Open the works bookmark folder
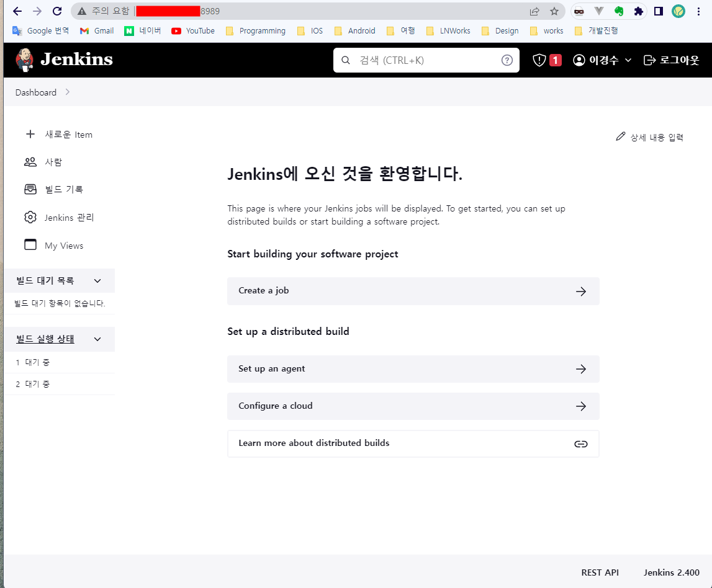This screenshot has width=712, height=588. (x=547, y=30)
